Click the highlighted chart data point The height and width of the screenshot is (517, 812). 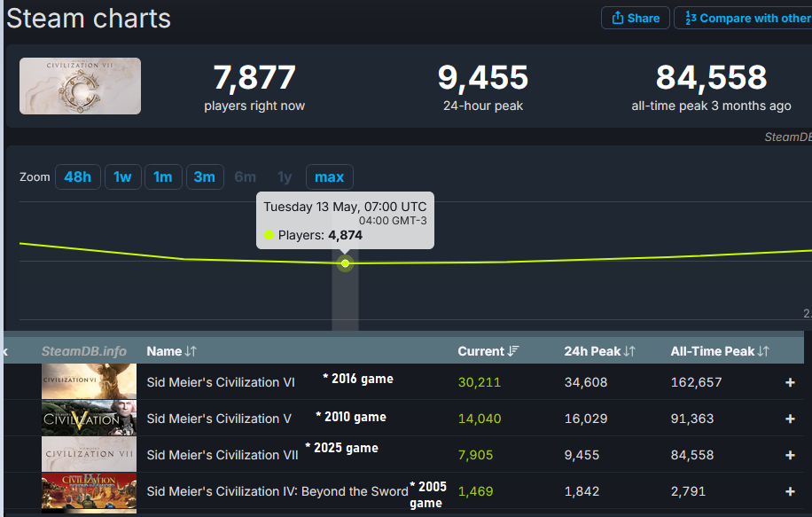coord(346,263)
